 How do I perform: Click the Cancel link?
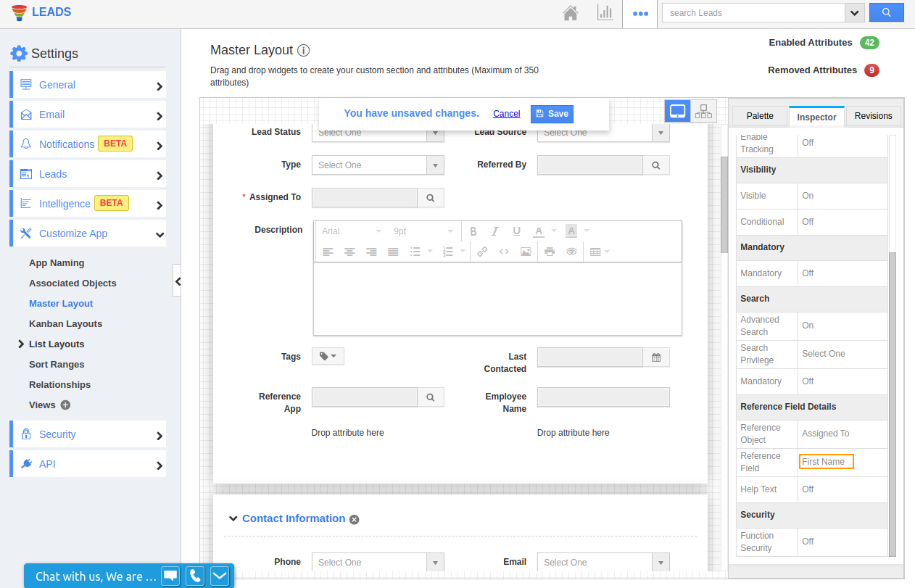[506, 114]
